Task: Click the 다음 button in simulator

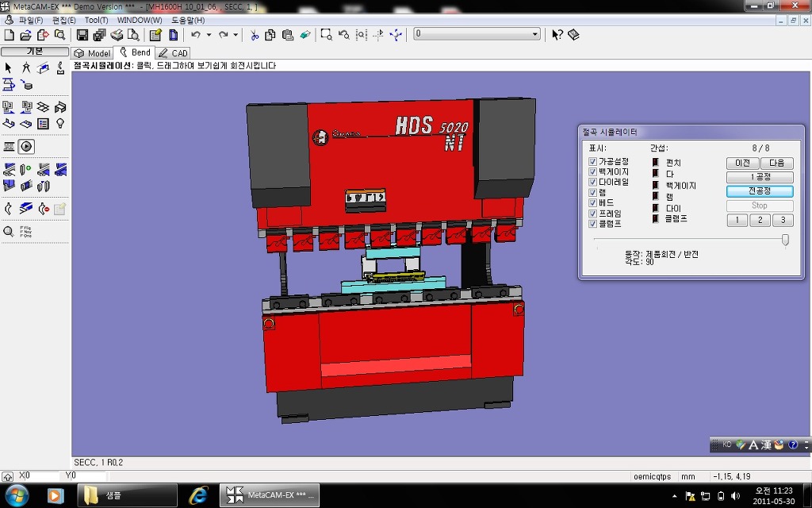Action: click(777, 163)
